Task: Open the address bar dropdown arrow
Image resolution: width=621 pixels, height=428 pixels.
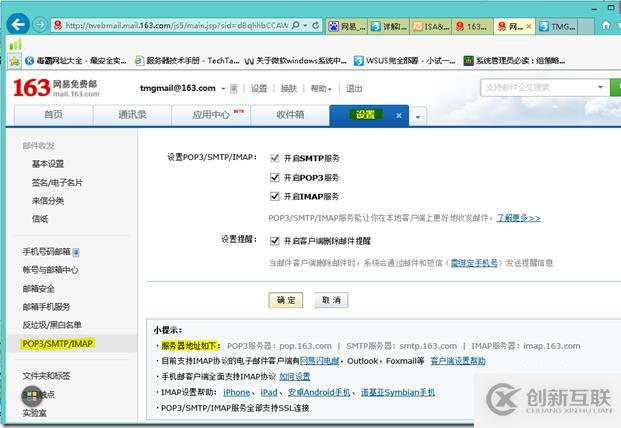Action: point(305,25)
